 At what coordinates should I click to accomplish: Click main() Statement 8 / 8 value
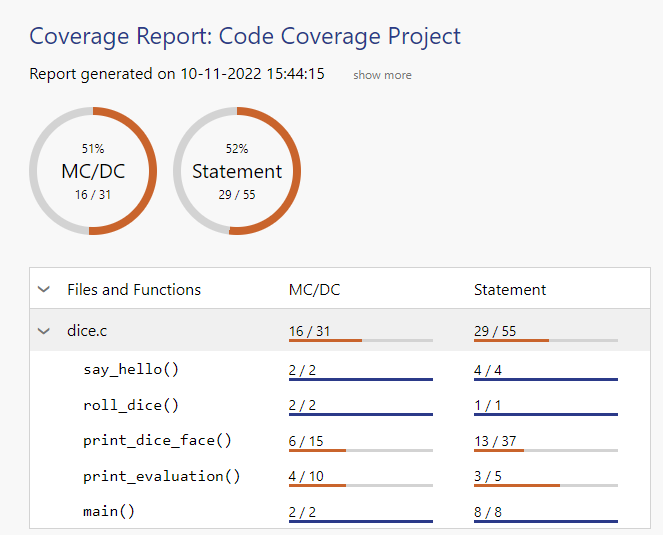(488, 510)
